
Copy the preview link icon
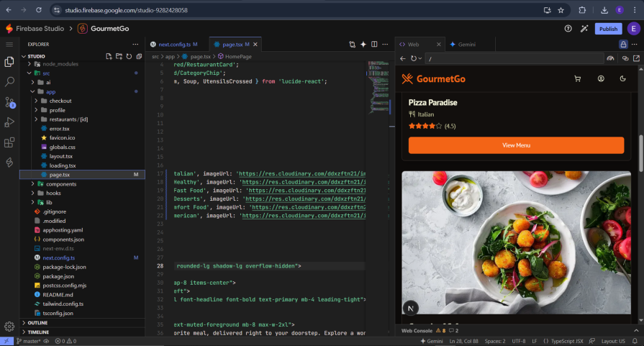[x=625, y=59]
